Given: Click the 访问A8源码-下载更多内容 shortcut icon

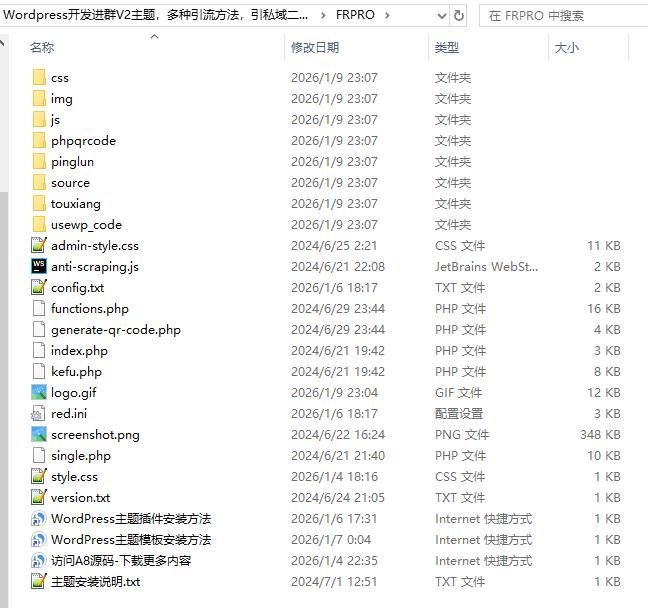Looking at the screenshot, I should click(x=39, y=560).
